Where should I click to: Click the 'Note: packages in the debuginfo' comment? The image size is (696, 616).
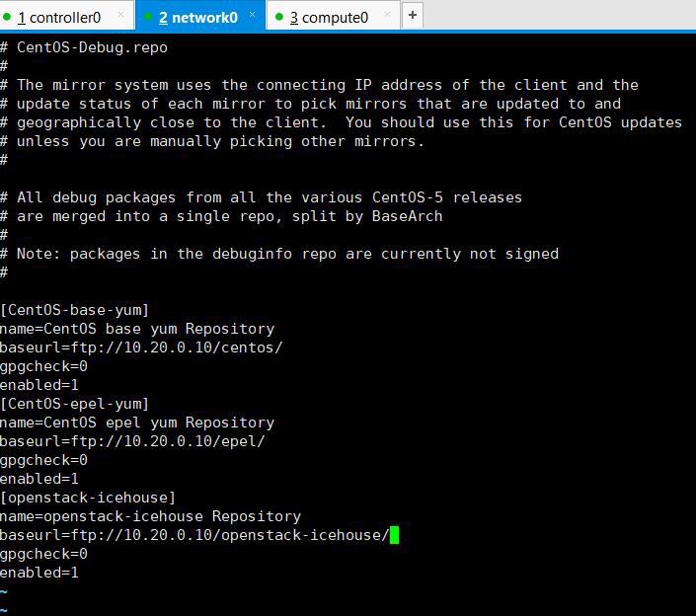point(279,254)
